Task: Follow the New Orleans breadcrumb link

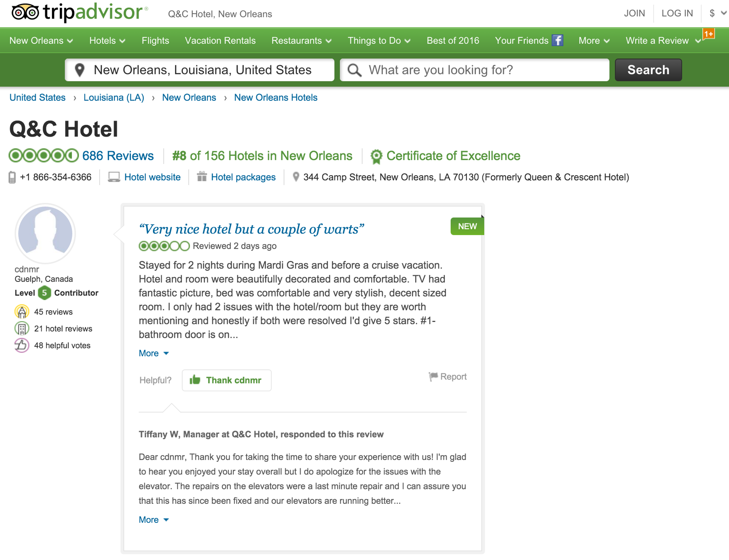Action: point(189,97)
